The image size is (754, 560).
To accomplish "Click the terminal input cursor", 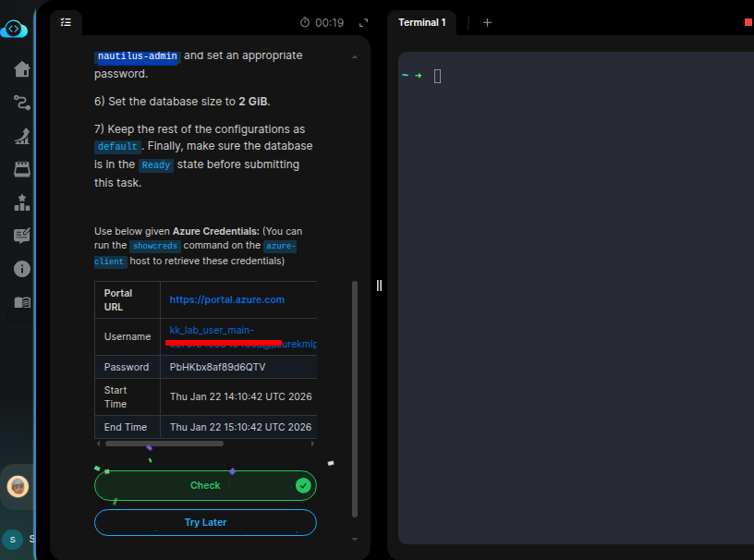I will [x=438, y=76].
